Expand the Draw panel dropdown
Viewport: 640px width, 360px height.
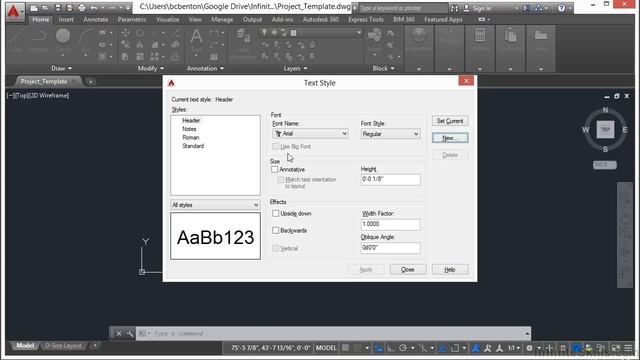(x=62, y=69)
